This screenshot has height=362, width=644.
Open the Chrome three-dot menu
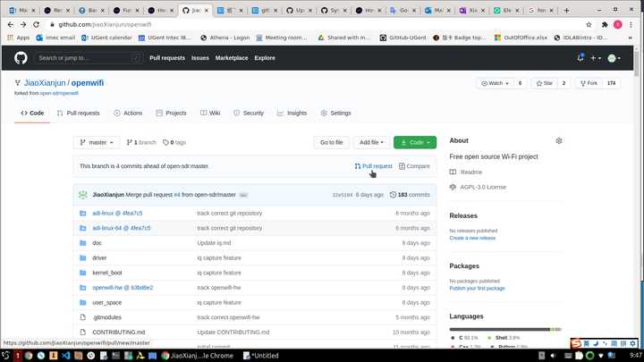[x=631, y=25]
